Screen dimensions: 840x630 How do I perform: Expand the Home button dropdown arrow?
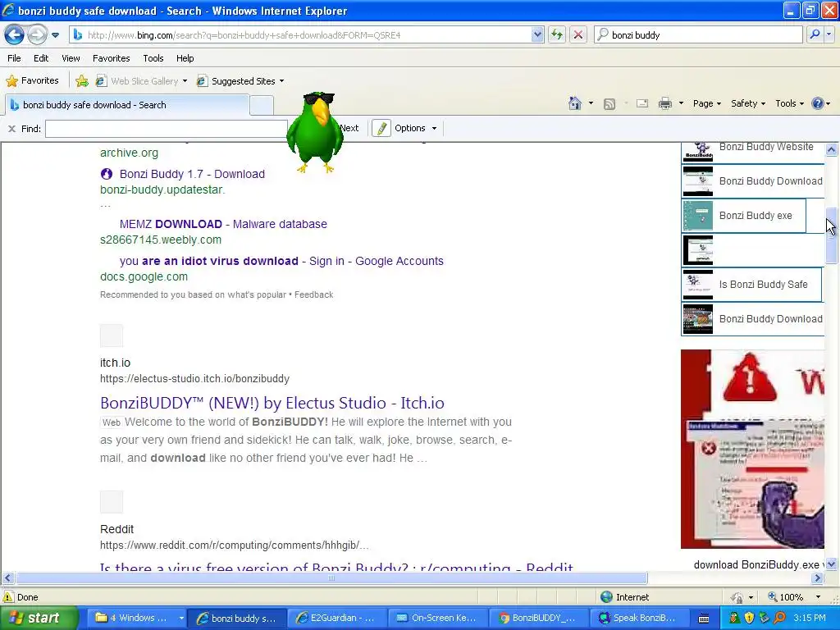[591, 103]
